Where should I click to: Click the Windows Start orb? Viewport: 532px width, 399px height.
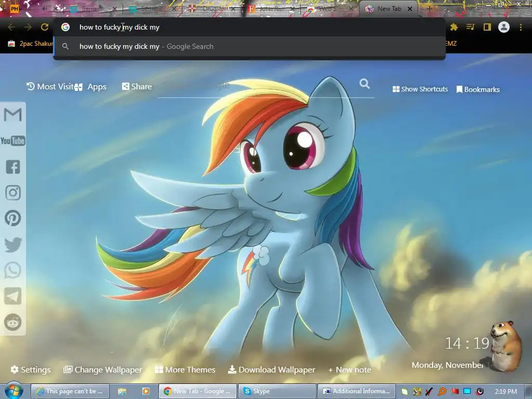point(14,391)
